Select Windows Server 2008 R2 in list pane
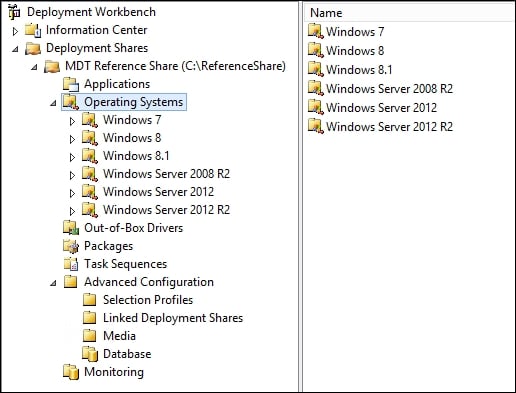Image resolution: width=516 pixels, height=393 pixels. point(389,89)
